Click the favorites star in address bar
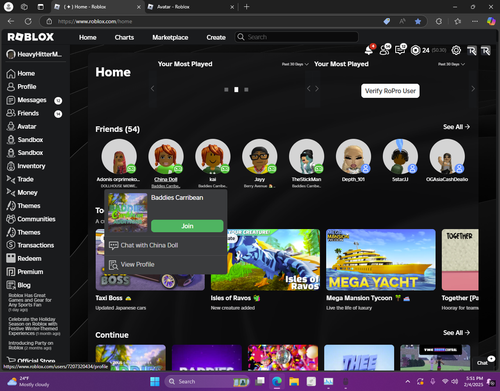The width and height of the screenshot is (500, 391). [x=418, y=21]
